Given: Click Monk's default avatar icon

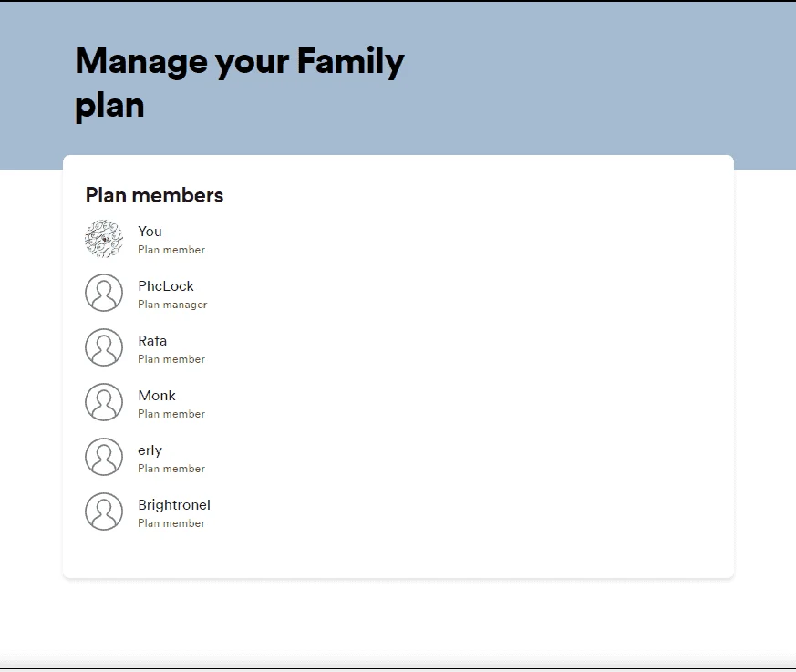Looking at the screenshot, I should pyautogui.click(x=104, y=402).
